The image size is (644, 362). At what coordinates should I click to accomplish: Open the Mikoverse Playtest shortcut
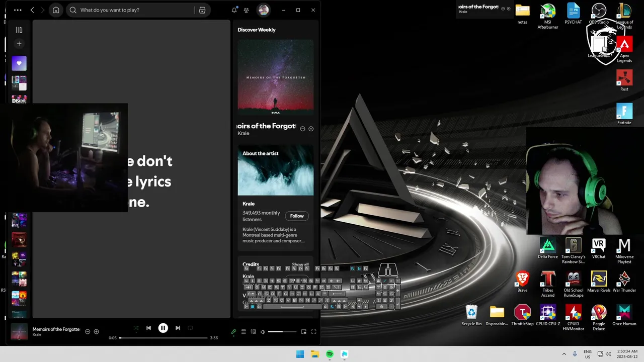tap(624, 250)
